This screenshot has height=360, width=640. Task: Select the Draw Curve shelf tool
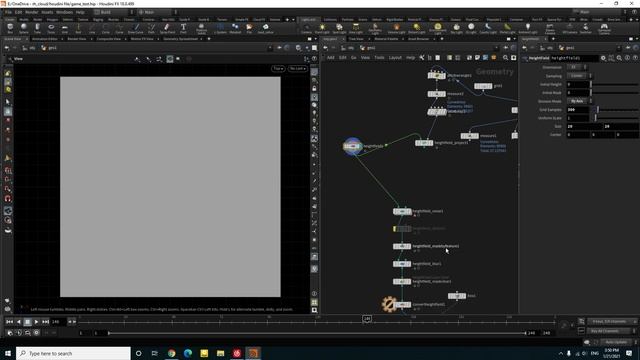[136, 28]
